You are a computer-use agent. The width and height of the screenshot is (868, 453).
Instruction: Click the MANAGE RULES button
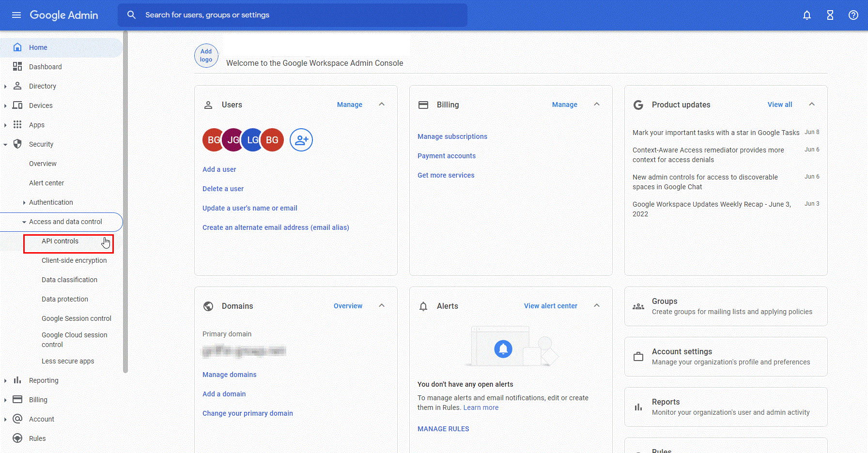(443, 428)
